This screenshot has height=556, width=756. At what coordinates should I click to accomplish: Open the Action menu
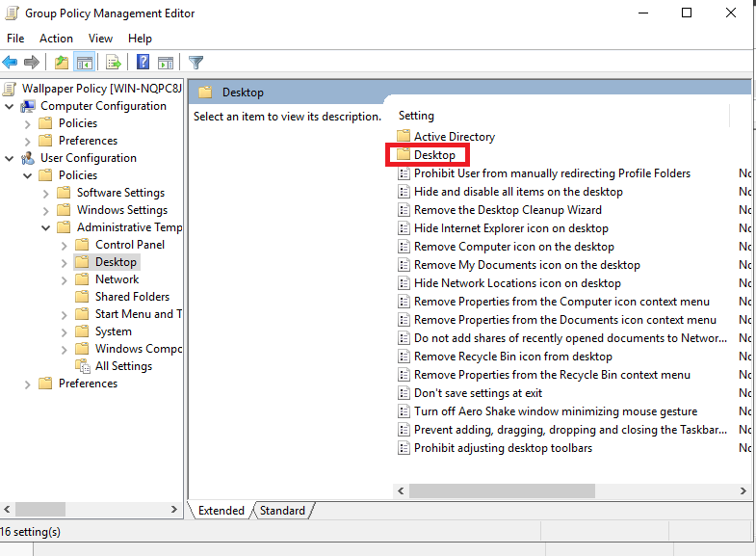click(57, 39)
